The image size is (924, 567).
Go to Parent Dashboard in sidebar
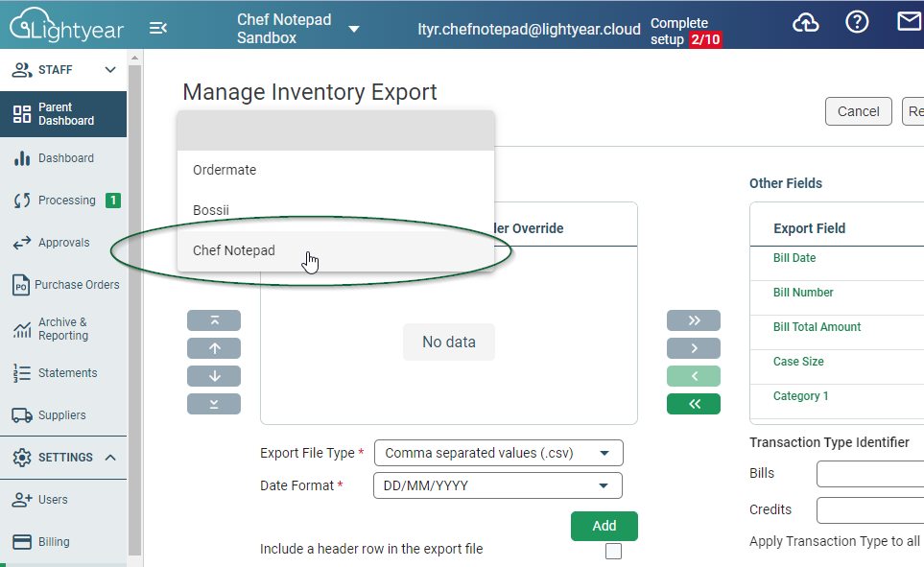point(63,114)
